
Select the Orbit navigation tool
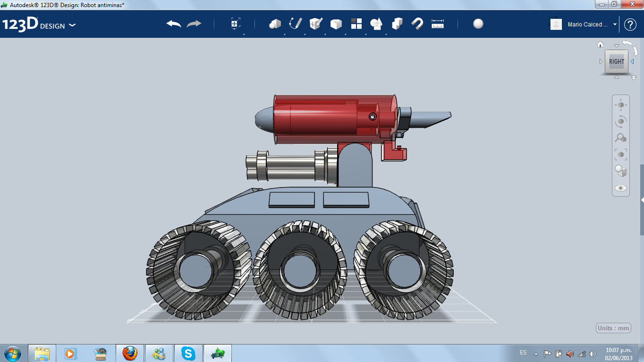621,121
